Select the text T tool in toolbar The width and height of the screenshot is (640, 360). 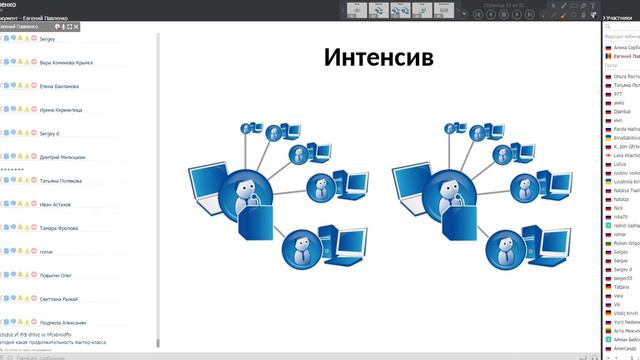[592, 6]
